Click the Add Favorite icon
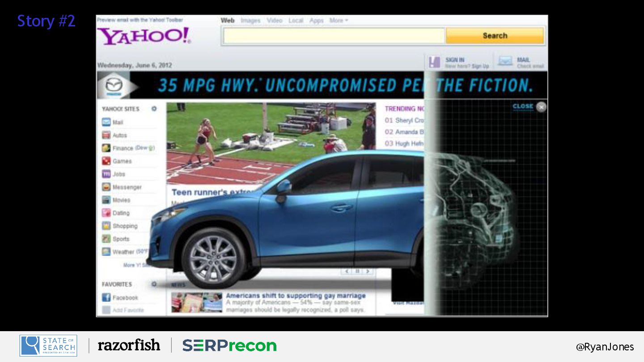 [x=106, y=310]
